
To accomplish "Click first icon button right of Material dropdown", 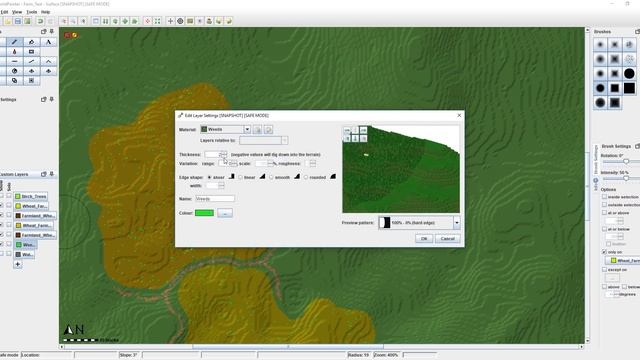I will (258, 129).
